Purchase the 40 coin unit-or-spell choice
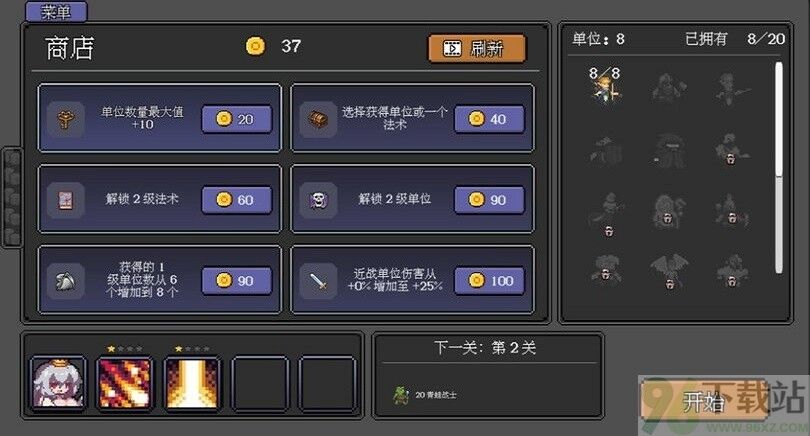This screenshot has height=436, width=810. pyautogui.click(x=489, y=119)
